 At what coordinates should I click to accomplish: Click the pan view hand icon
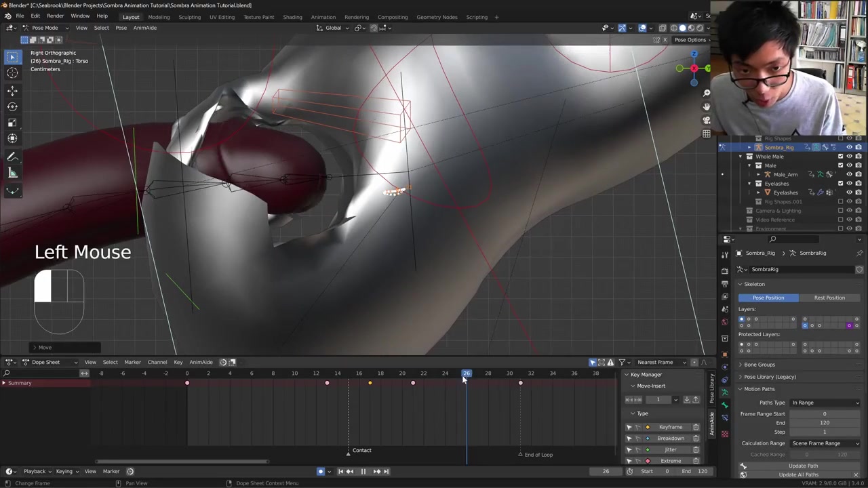(x=707, y=106)
